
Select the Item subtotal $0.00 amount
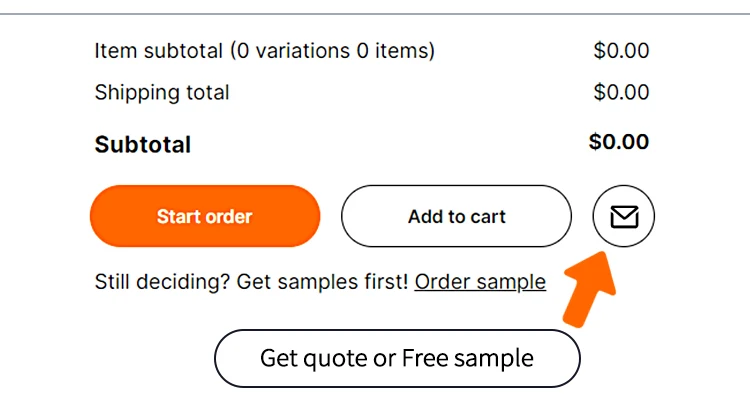[620, 50]
